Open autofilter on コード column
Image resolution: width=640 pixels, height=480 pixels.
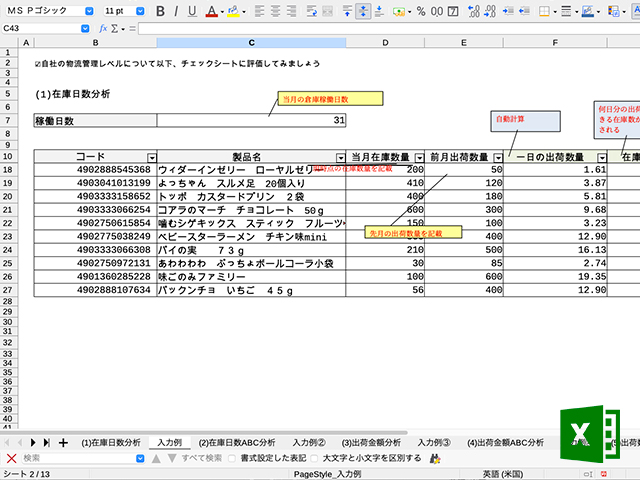[152, 158]
